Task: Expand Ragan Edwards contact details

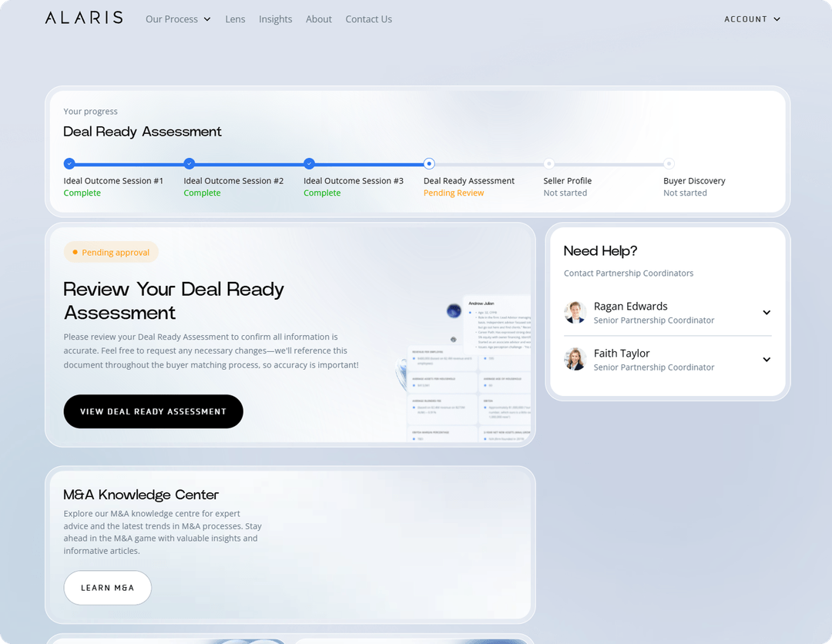Action: pyautogui.click(x=767, y=313)
